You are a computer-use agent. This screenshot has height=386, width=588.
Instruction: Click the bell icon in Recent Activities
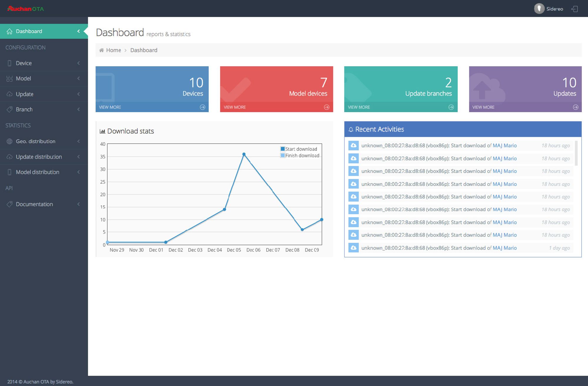click(351, 129)
